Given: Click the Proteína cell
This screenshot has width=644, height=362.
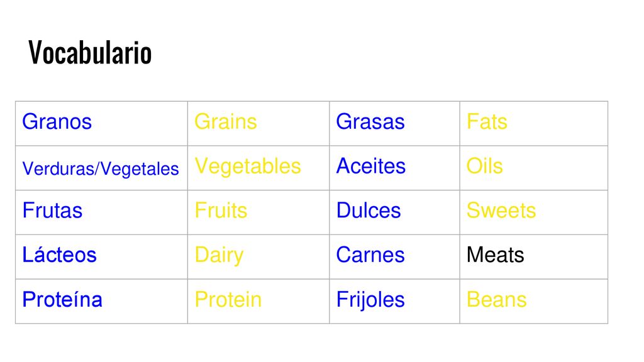Looking at the screenshot, I should (101, 301).
